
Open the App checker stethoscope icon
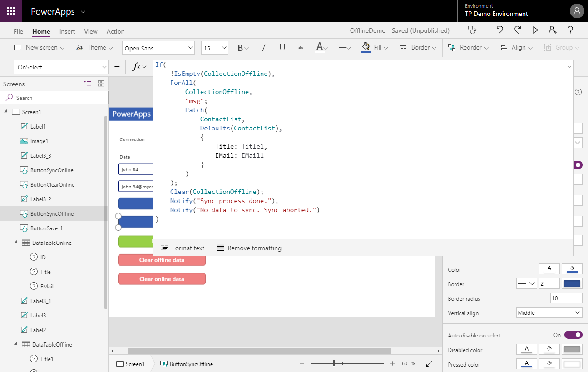[x=472, y=30]
